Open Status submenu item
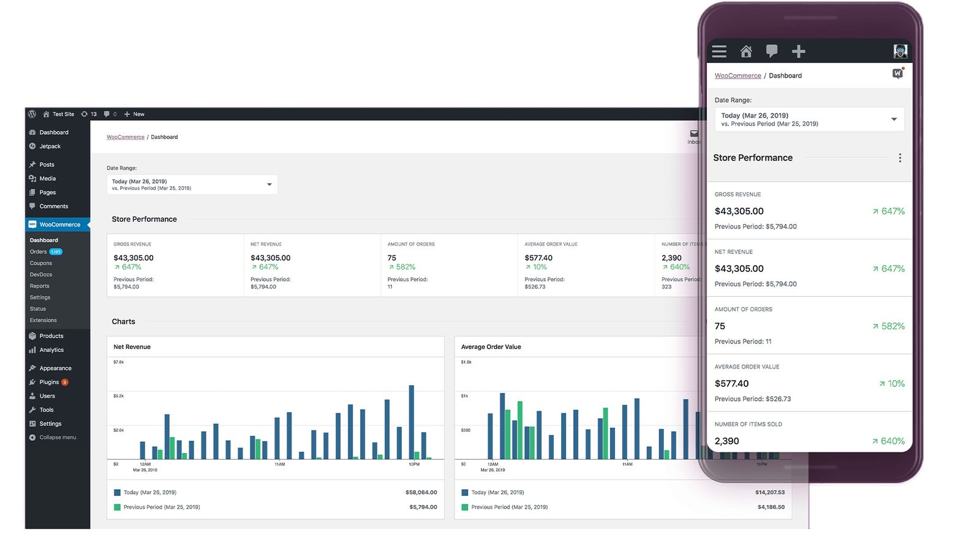This screenshot has width=980, height=551. coord(38,309)
